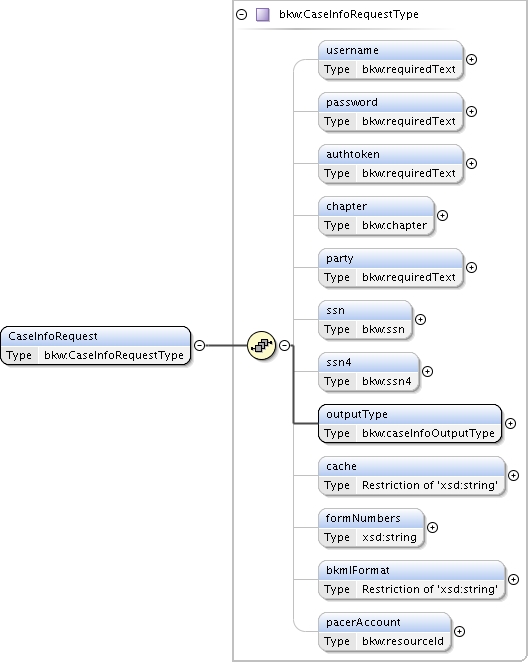Click the sequence compositor icon
This screenshot has height=663, width=529.
pyautogui.click(x=261, y=345)
